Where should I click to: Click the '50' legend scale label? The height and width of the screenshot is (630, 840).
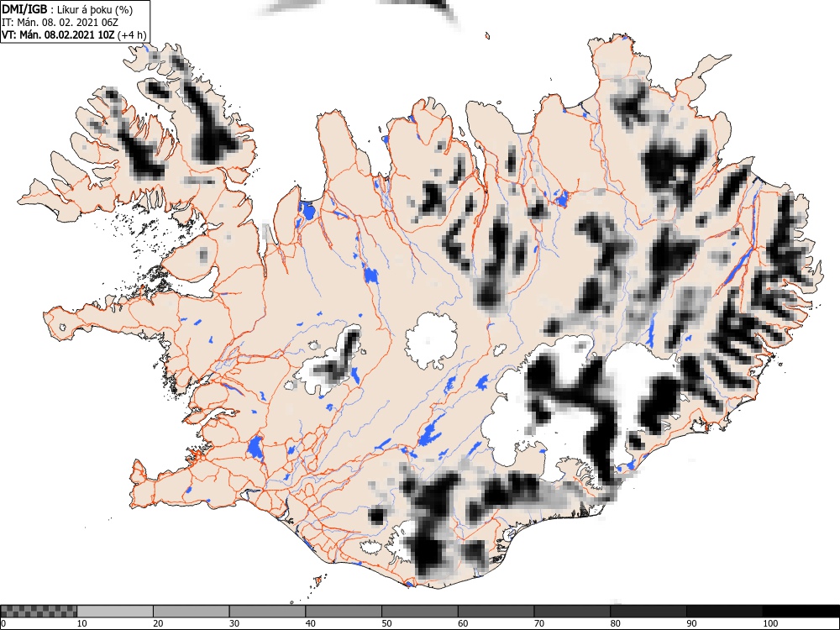[x=386, y=623]
